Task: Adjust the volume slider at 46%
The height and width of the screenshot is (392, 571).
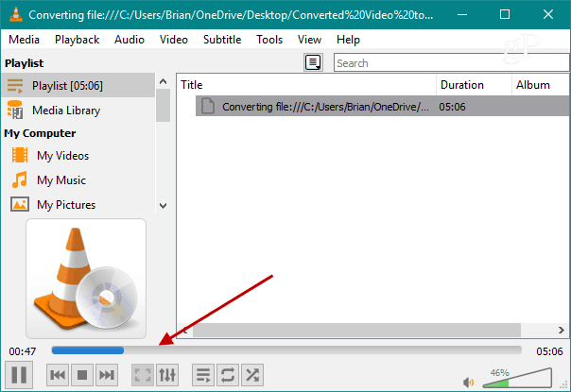Action: (517, 380)
